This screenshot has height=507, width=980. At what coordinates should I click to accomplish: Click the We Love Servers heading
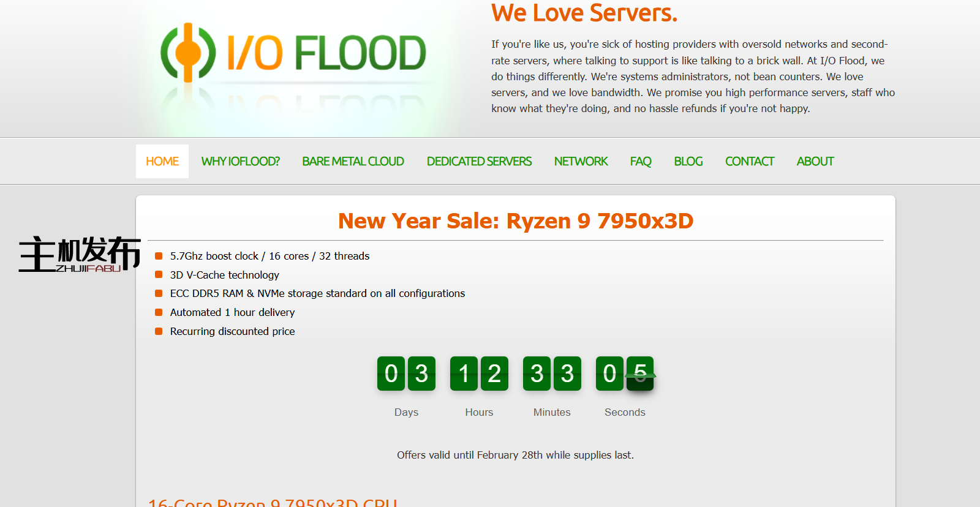coord(584,13)
